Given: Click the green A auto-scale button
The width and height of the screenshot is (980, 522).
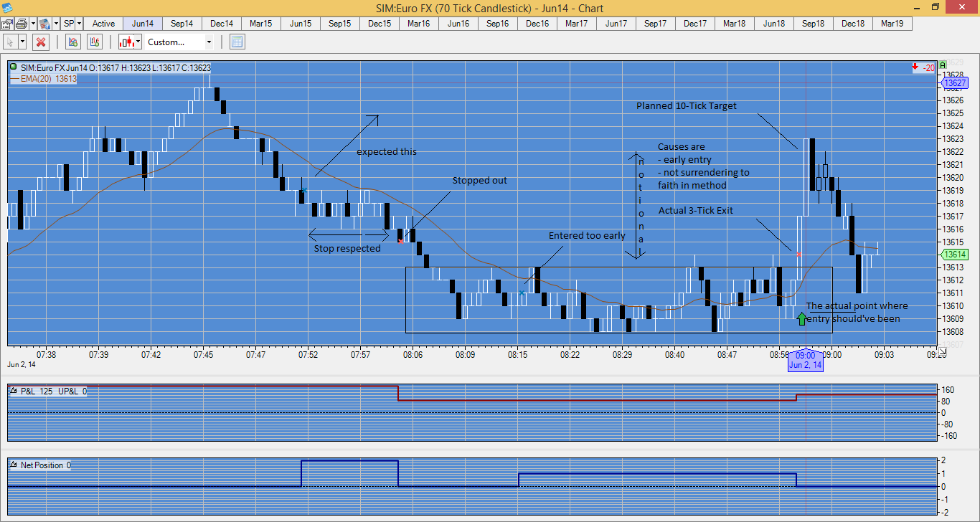Looking at the screenshot, I should [942, 64].
